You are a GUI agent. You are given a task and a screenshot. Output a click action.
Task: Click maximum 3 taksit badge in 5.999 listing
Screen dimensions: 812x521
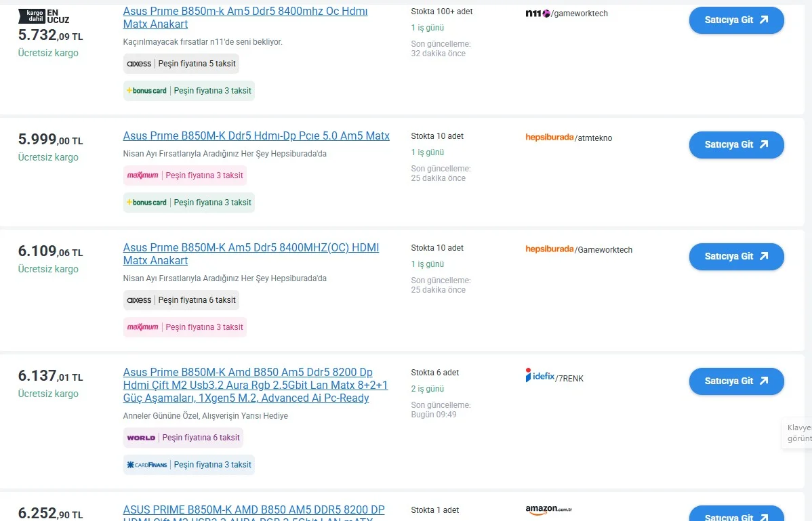[x=185, y=175]
